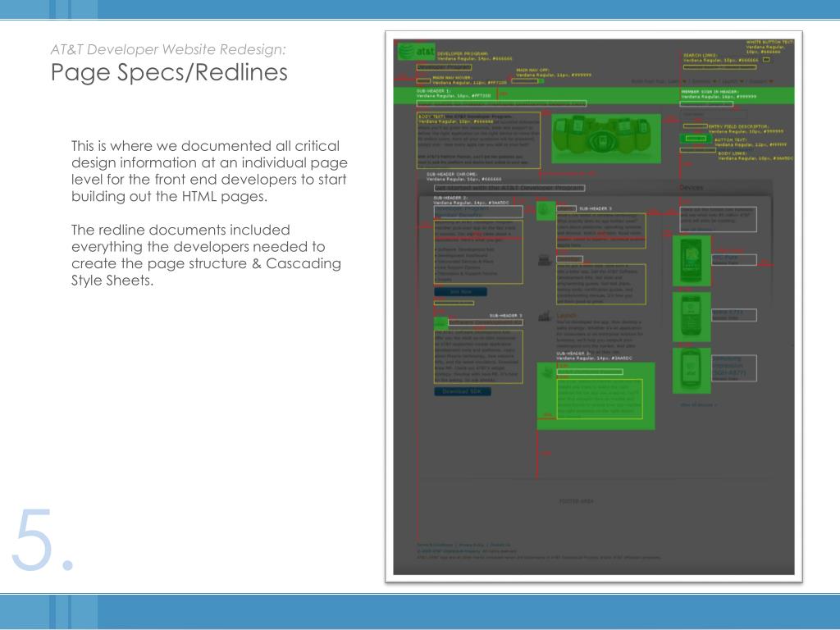Open the Contact Us footer link
The image size is (840, 630).
500,545
